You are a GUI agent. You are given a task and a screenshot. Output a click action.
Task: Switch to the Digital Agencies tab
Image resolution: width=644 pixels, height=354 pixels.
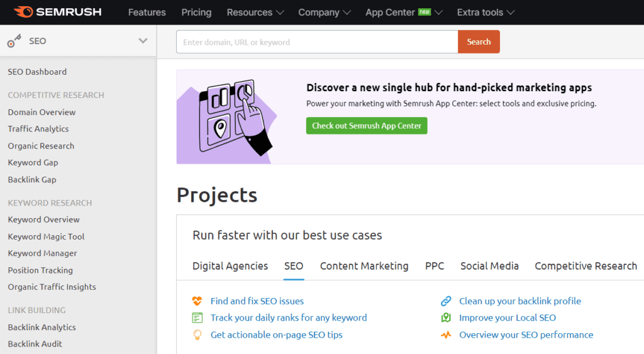[x=230, y=266]
